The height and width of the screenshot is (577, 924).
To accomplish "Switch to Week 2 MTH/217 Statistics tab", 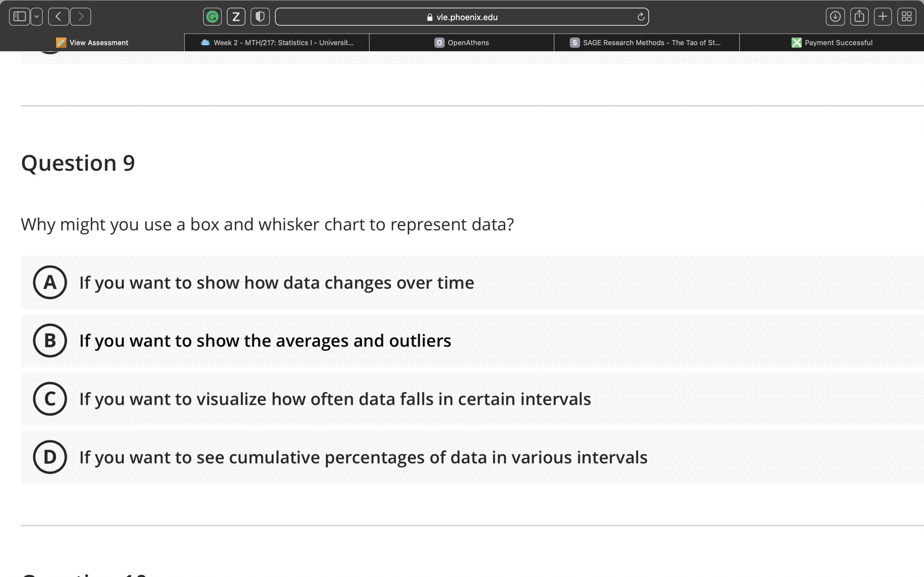I will pyautogui.click(x=277, y=43).
